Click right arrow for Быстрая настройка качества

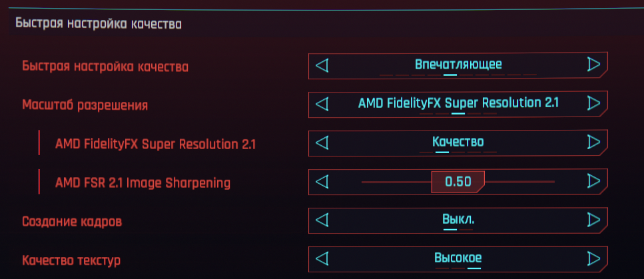pyautogui.click(x=594, y=65)
